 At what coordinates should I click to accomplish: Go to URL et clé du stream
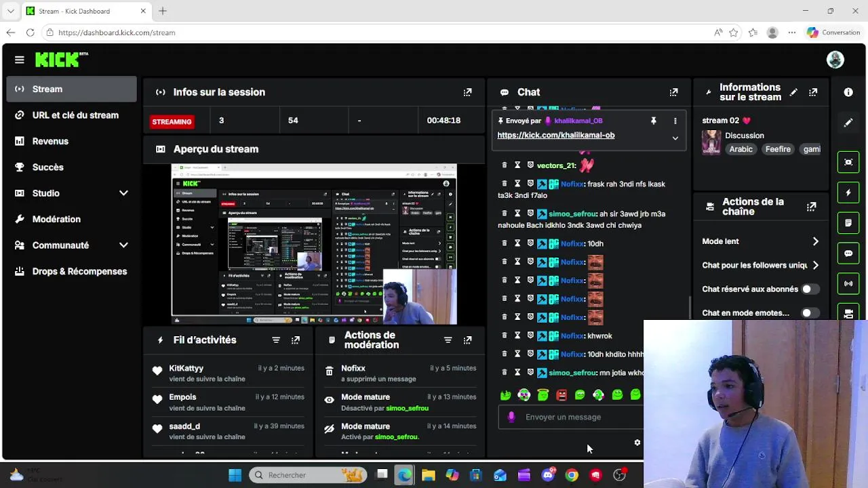(x=71, y=115)
